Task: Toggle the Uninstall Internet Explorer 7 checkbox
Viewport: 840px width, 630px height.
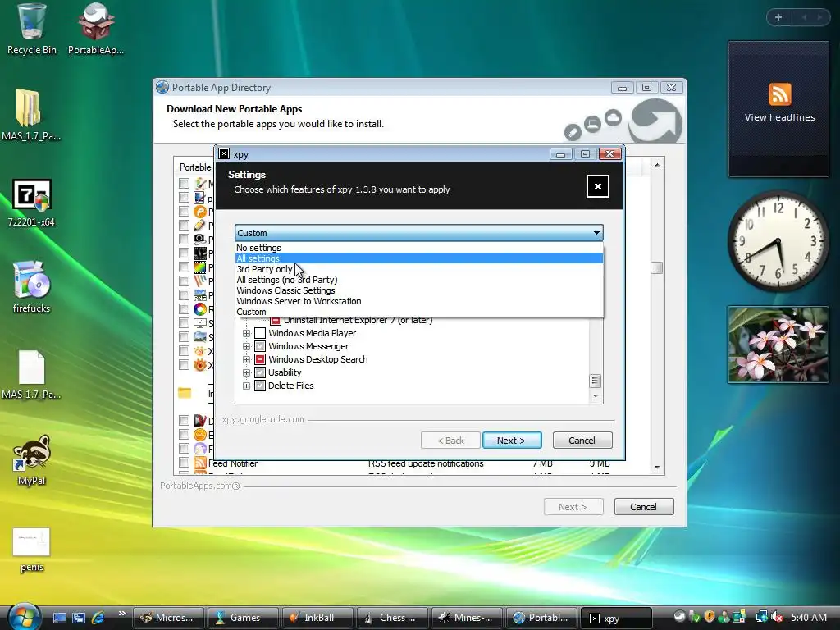Action: (x=276, y=321)
